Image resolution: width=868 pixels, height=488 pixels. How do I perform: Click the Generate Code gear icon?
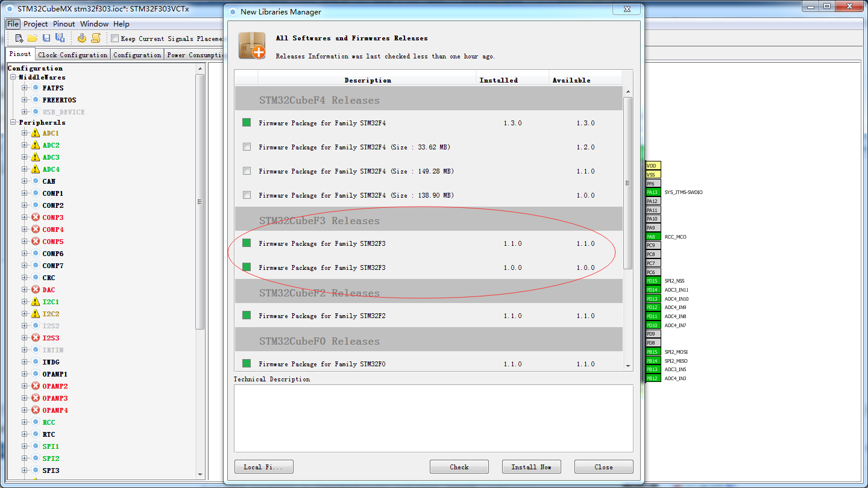click(82, 38)
